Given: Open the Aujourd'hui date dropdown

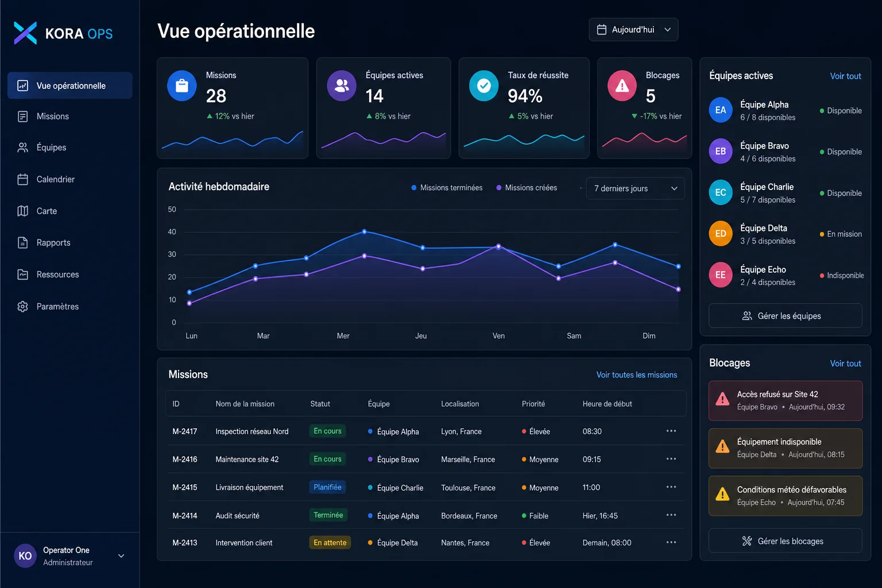Looking at the screenshot, I should [633, 29].
